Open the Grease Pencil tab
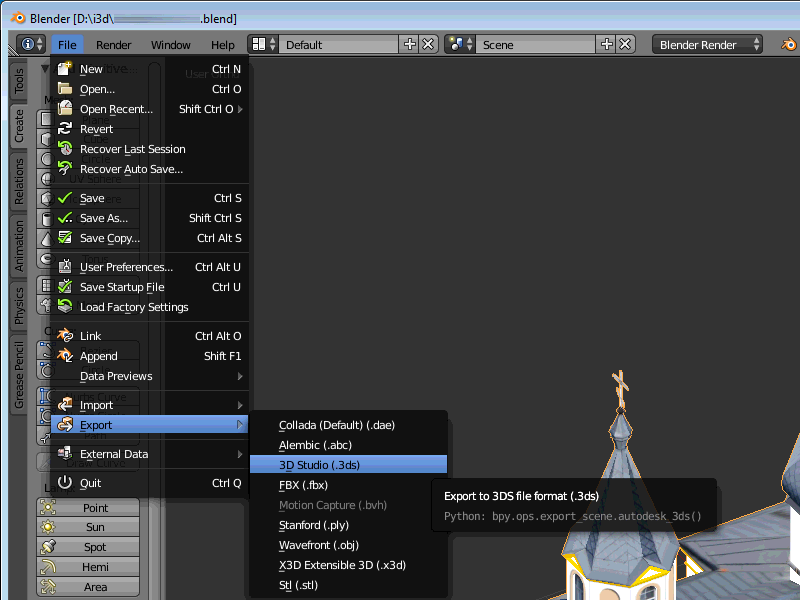The image size is (800, 600). 18,376
